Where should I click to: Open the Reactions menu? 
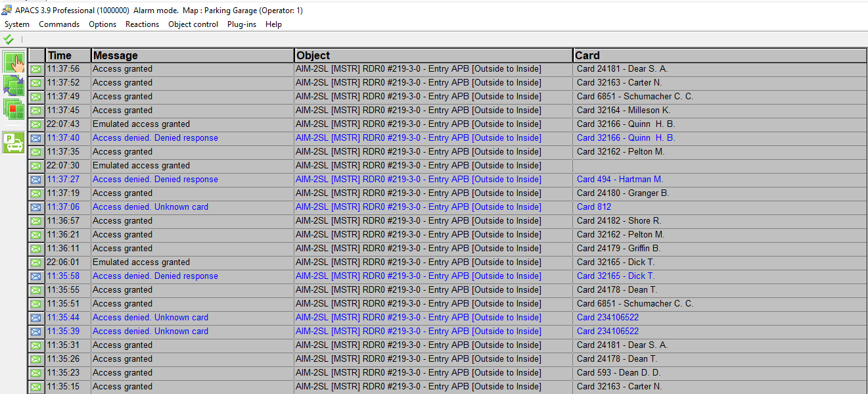(142, 24)
